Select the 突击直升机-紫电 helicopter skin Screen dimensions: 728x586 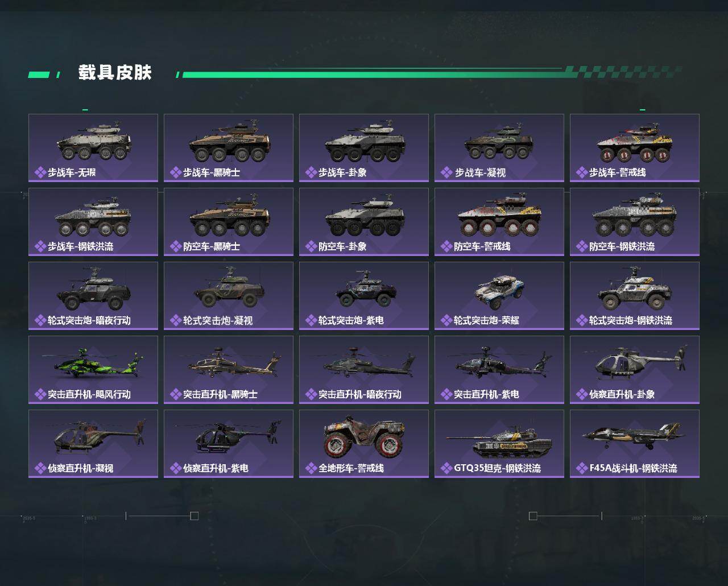point(499,370)
